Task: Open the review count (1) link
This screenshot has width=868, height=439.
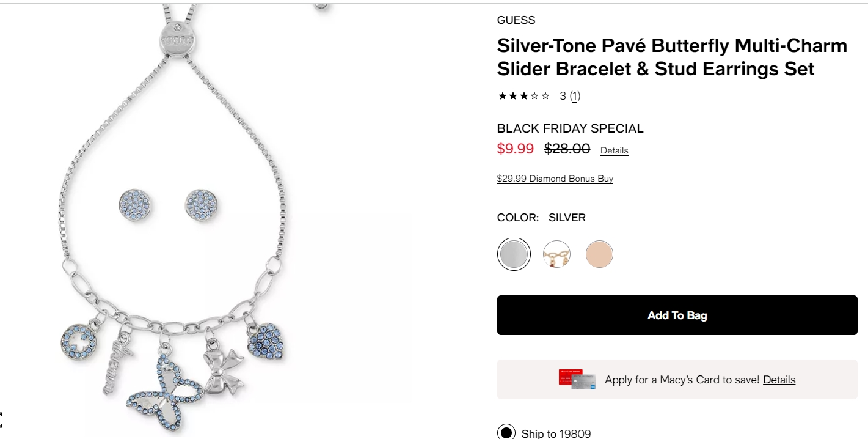Action: pyautogui.click(x=575, y=96)
